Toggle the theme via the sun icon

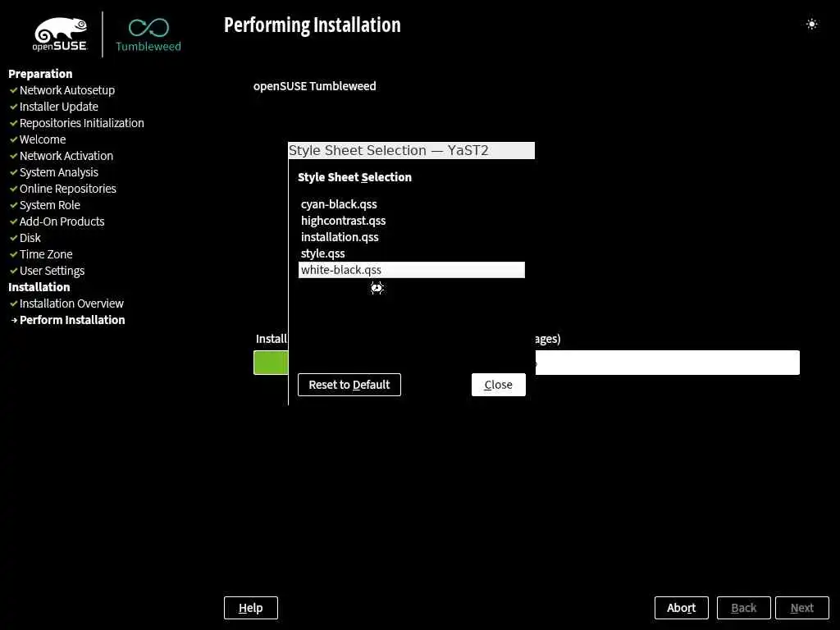point(811,24)
